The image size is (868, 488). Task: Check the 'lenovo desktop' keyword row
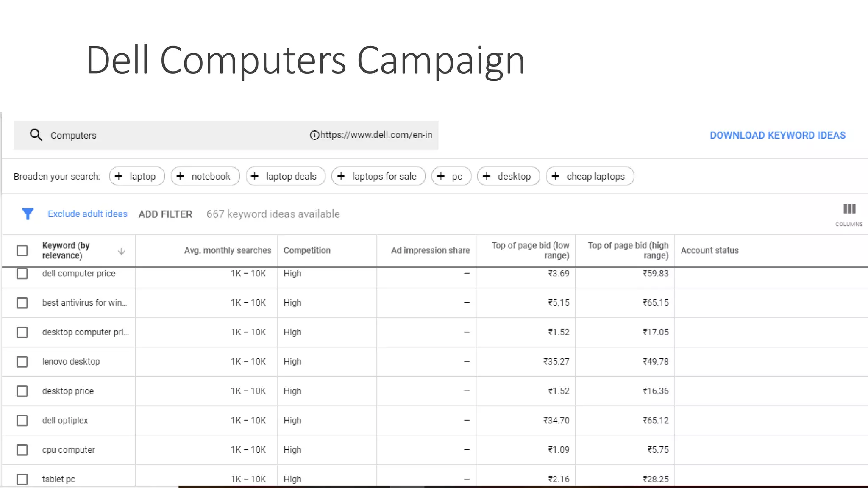coord(22,362)
